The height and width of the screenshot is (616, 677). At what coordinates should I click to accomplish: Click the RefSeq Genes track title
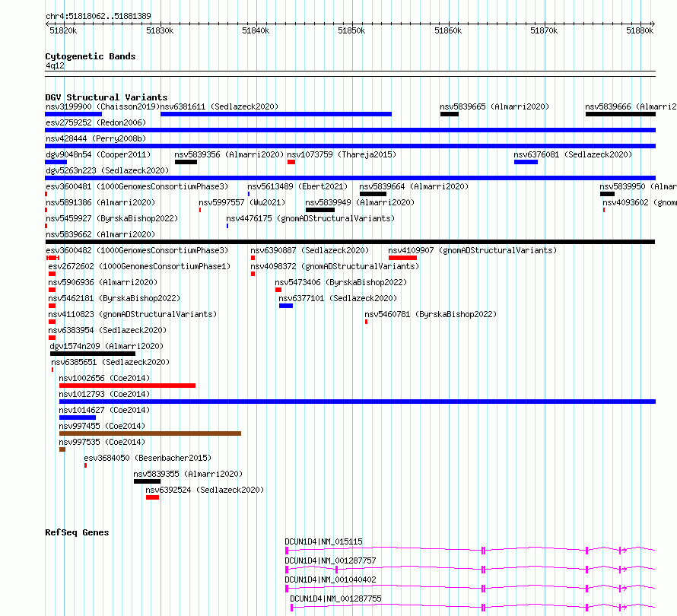77,532
